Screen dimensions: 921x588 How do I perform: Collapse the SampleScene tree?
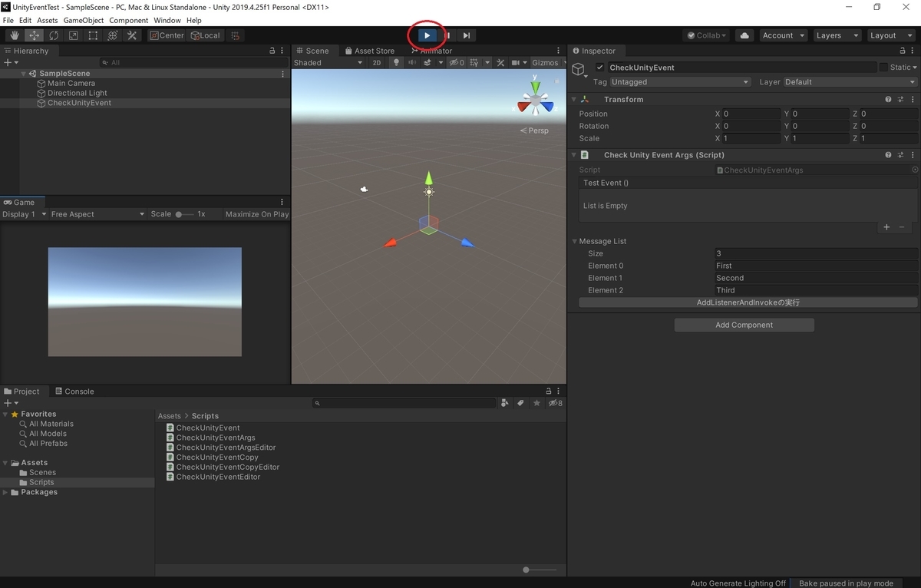(24, 74)
